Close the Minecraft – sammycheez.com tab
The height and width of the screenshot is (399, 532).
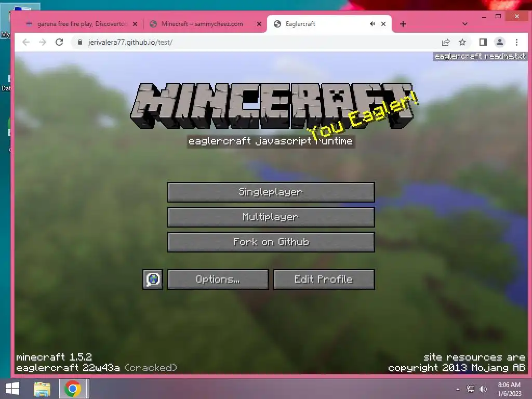click(x=259, y=24)
